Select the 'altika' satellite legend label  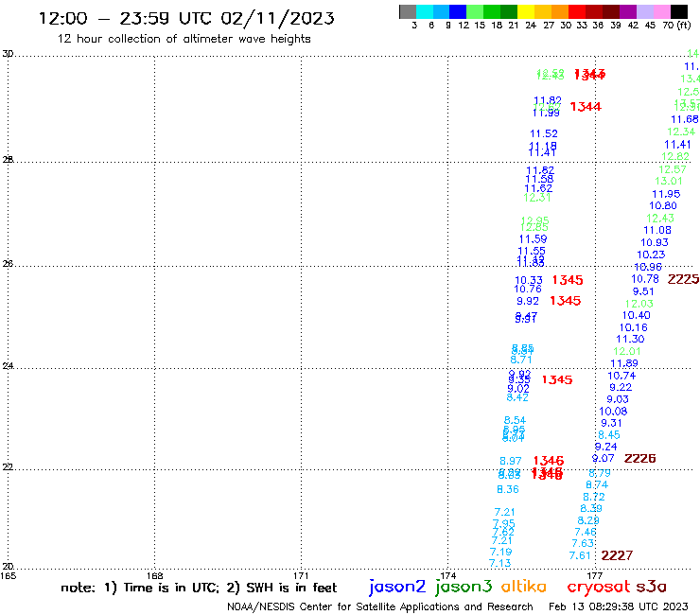(524, 586)
